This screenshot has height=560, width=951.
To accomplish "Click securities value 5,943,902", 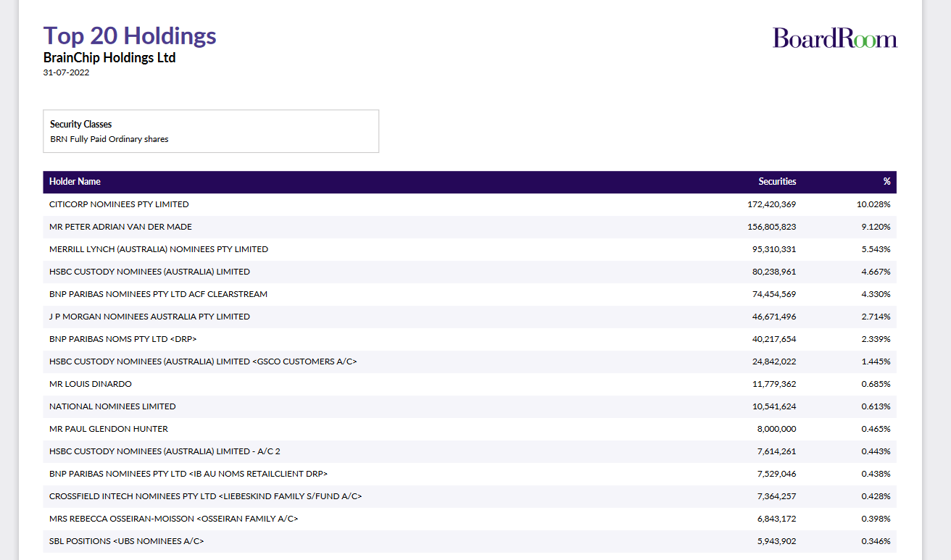I will tap(776, 541).
